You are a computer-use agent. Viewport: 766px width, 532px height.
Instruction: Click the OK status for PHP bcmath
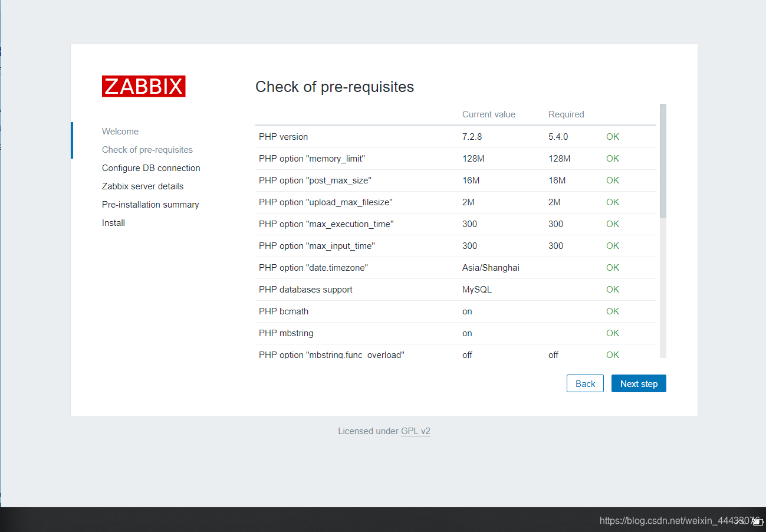point(613,311)
